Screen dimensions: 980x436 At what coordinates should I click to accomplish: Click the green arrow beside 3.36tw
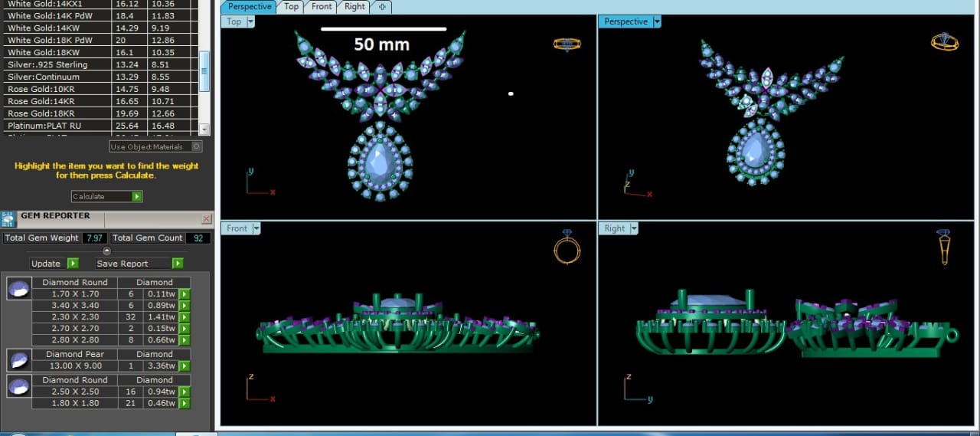(x=185, y=366)
